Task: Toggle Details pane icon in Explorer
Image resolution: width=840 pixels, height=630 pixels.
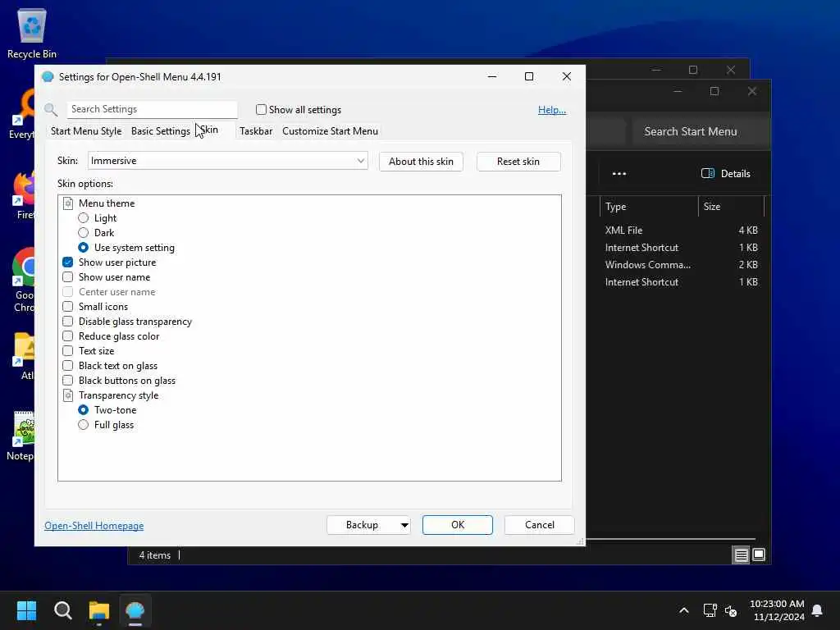Action: [708, 173]
